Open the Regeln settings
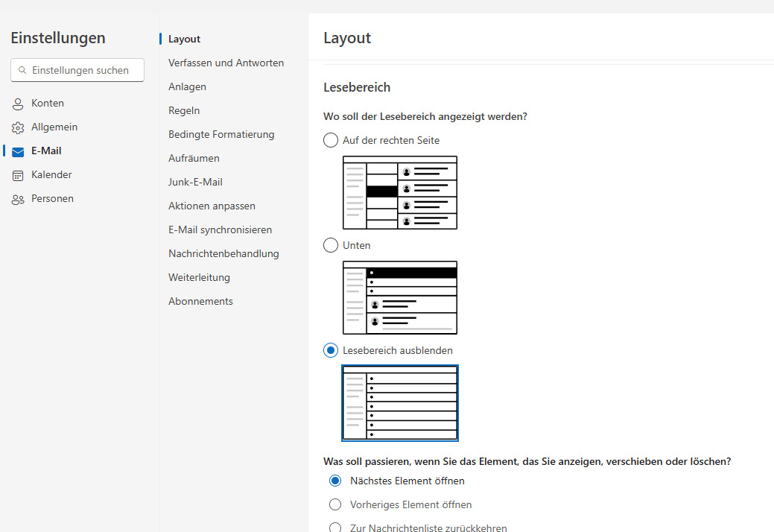 tap(184, 110)
